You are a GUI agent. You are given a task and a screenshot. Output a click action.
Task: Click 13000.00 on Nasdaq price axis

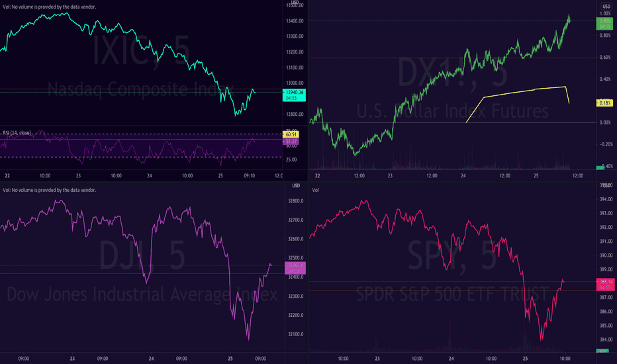point(295,83)
